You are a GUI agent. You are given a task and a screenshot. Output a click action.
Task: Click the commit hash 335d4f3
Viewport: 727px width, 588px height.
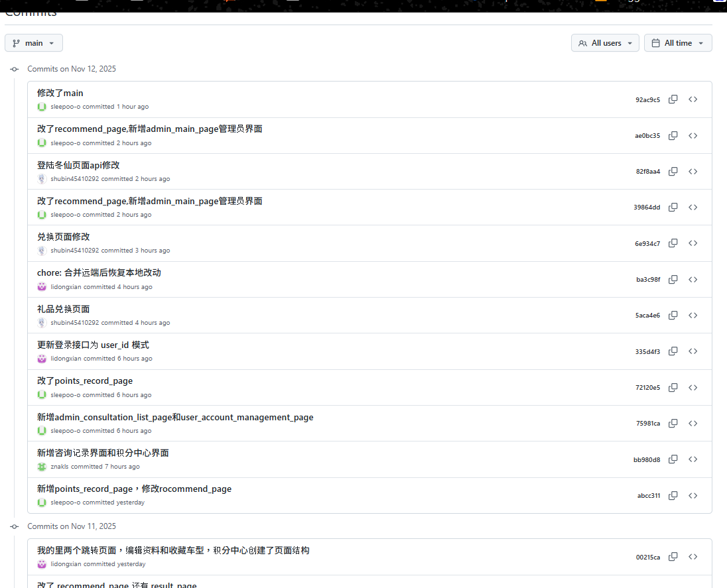click(647, 351)
